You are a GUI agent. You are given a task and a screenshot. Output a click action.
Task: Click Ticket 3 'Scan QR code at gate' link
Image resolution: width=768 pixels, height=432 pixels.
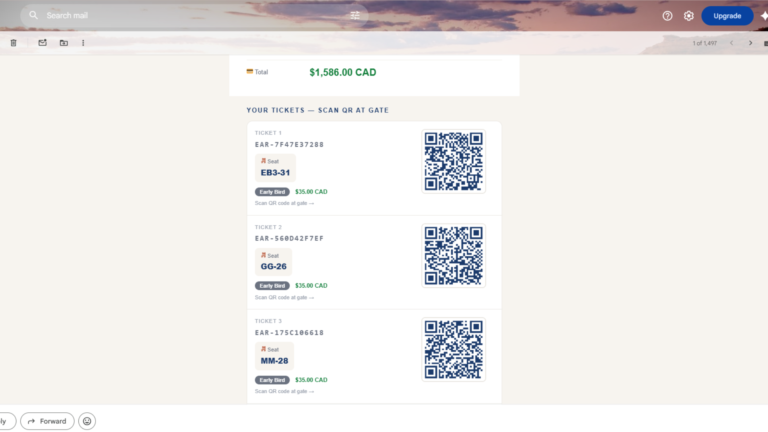point(284,391)
